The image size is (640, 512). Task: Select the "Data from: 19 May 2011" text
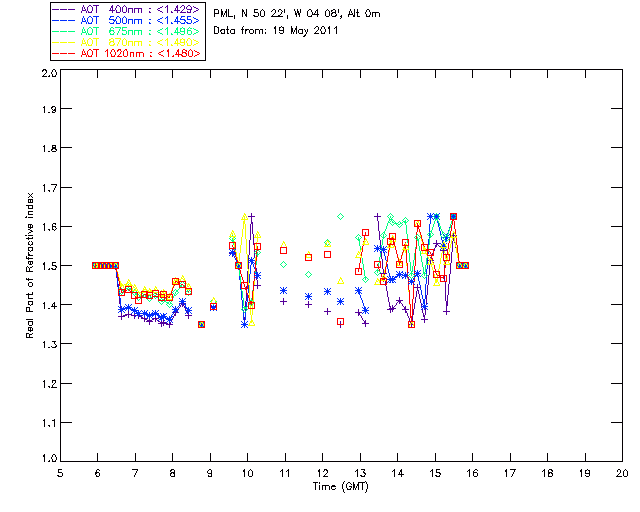[276, 31]
